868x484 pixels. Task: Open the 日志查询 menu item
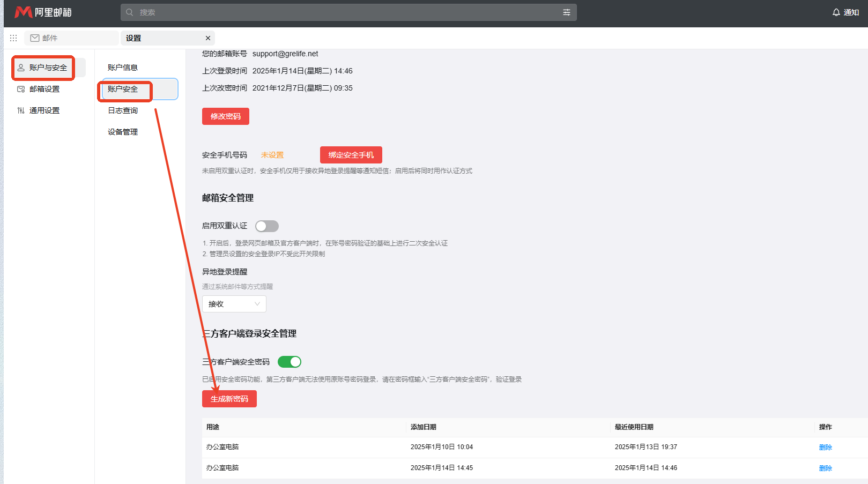pos(123,110)
